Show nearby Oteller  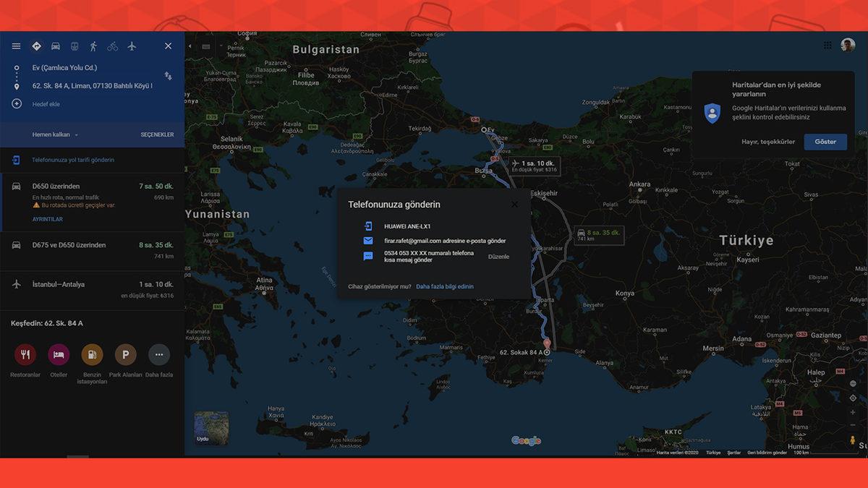click(58, 355)
